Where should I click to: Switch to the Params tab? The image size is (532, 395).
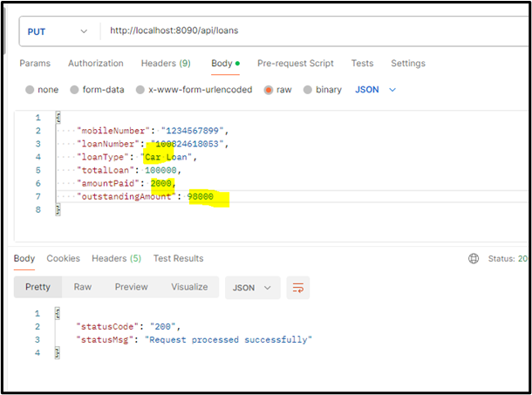(35, 64)
